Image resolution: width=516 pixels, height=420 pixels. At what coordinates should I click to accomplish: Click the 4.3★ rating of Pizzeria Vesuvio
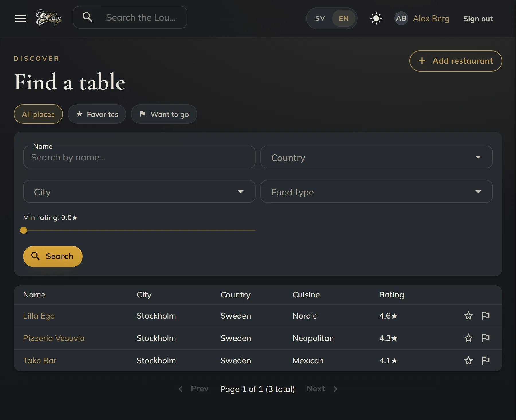coord(388,338)
